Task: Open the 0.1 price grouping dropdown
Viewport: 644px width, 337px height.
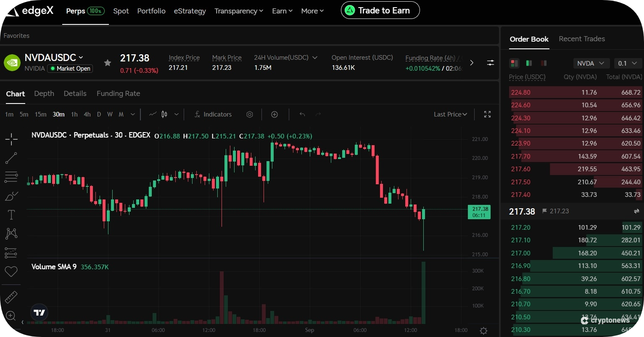Action: click(628, 63)
